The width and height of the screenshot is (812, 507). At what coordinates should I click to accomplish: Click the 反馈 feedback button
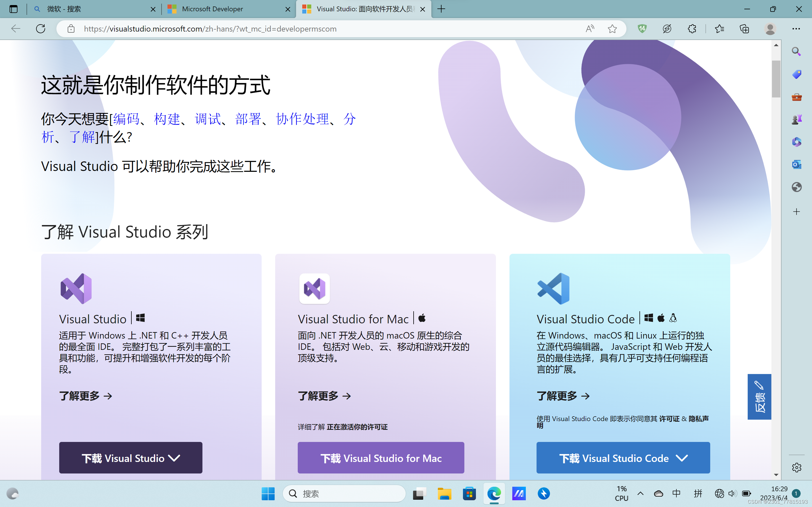click(759, 397)
